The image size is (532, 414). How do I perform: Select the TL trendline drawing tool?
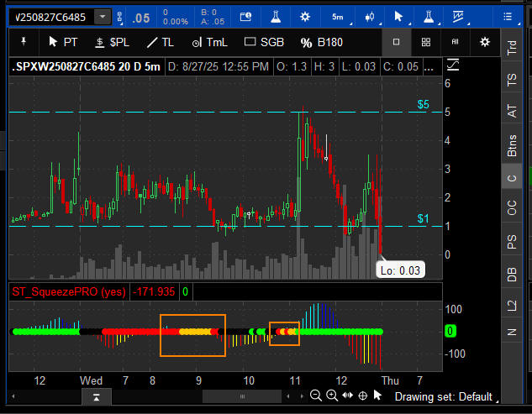[160, 42]
